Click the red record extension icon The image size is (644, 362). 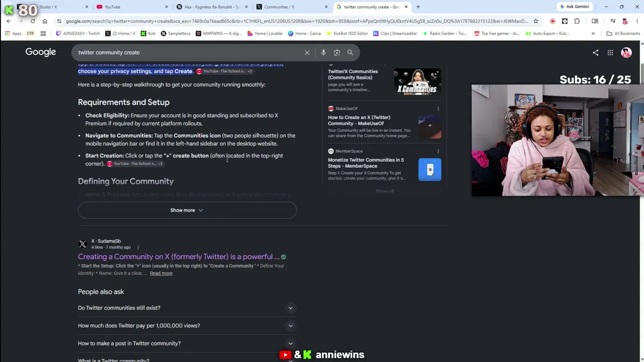(552, 21)
